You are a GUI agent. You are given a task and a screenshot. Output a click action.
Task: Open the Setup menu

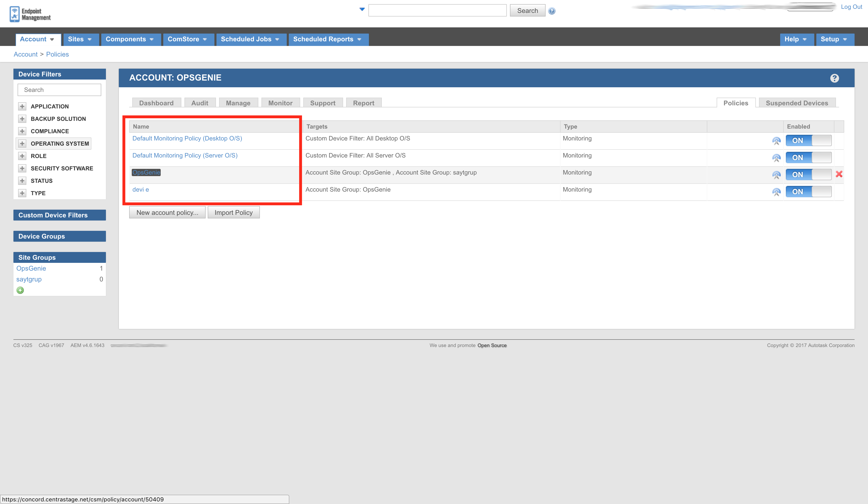point(834,39)
